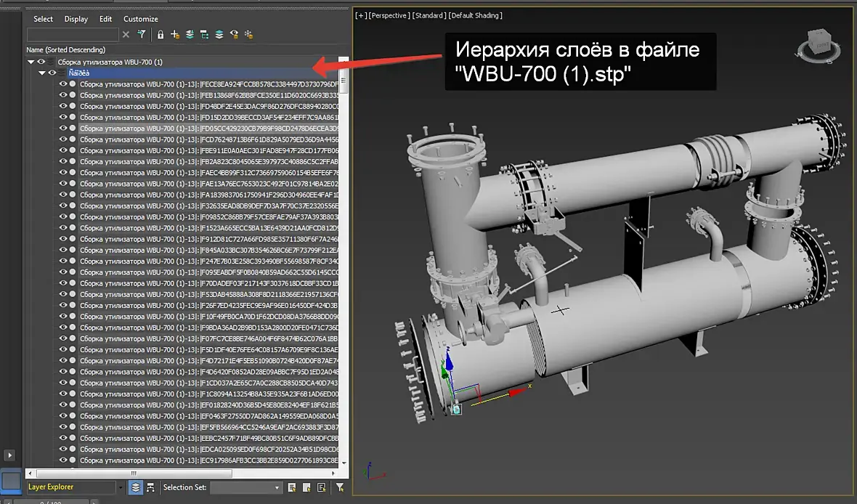
Task: Click the horizontal scrollbar thumb
Action: (x=134, y=473)
